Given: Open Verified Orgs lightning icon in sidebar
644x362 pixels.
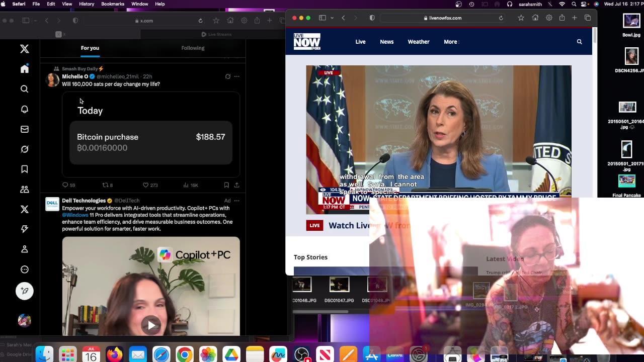Looking at the screenshot, I should (x=24, y=229).
